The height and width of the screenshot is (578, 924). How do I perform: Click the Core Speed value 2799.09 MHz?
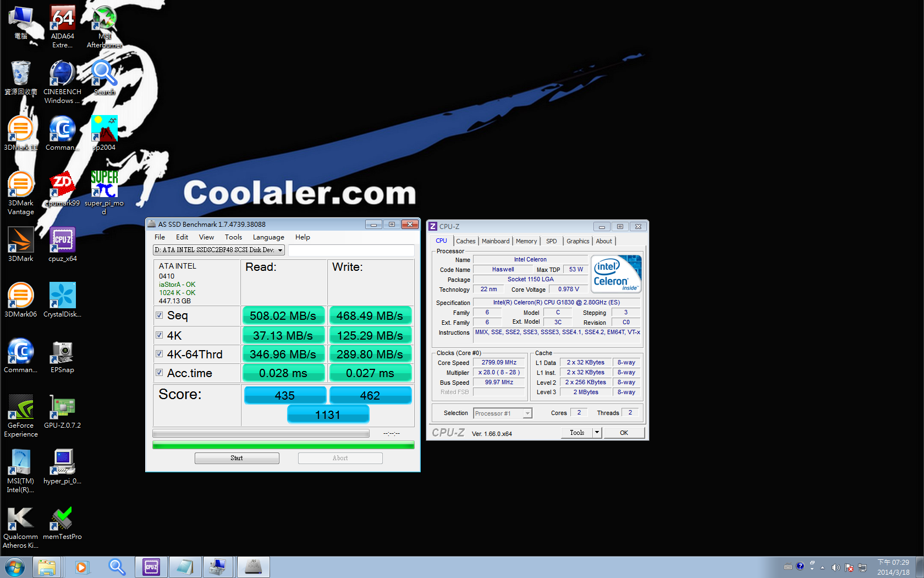point(499,363)
